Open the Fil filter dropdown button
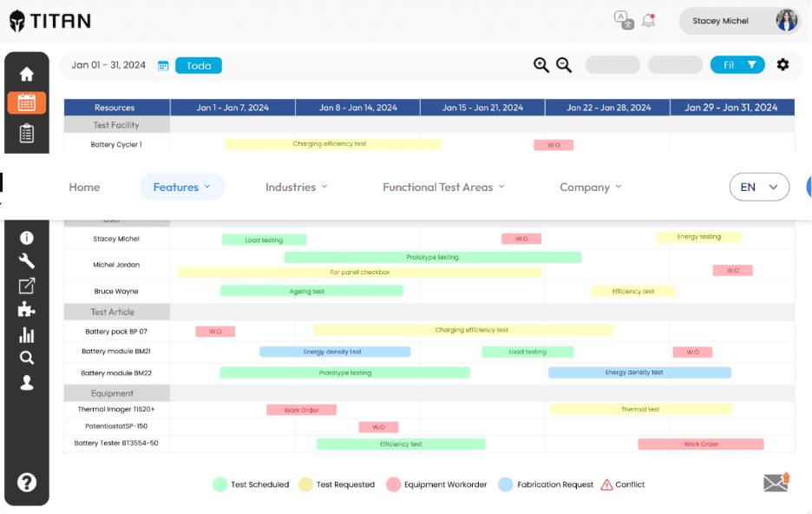812x514 pixels. click(x=737, y=65)
